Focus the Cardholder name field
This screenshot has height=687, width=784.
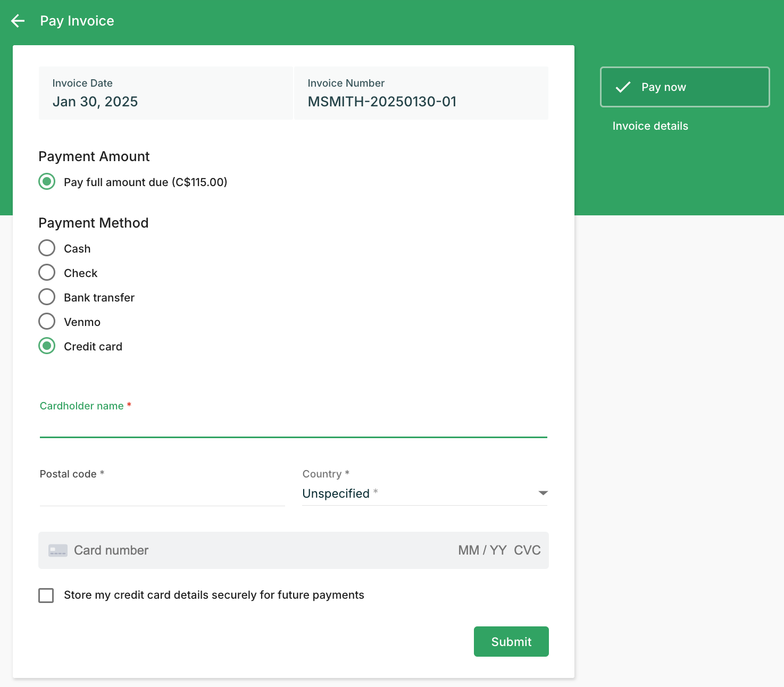click(293, 426)
